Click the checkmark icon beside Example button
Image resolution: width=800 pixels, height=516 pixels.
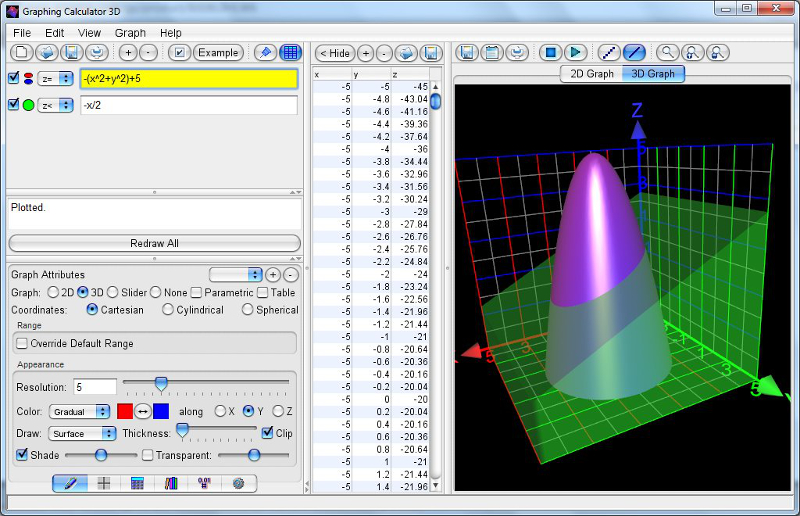click(179, 53)
